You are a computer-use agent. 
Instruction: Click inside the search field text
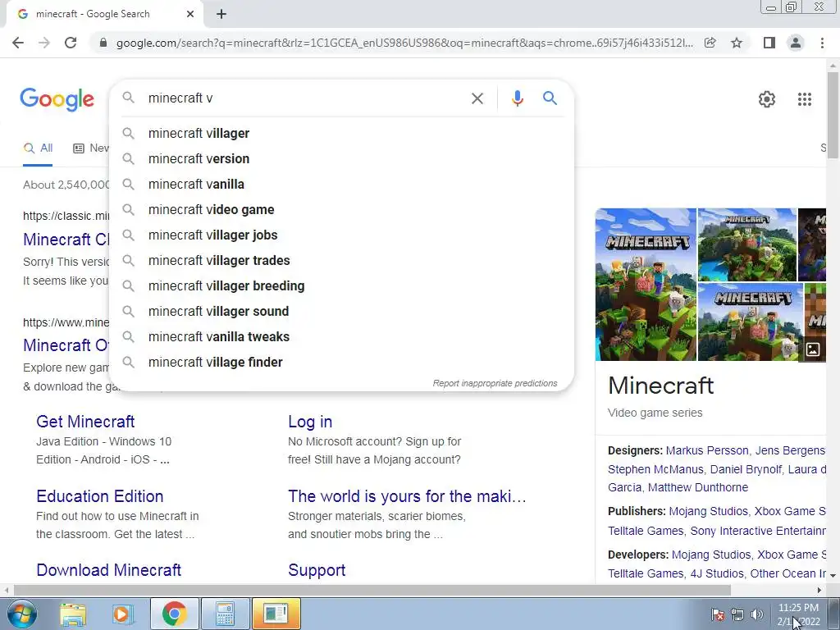[x=180, y=98]
